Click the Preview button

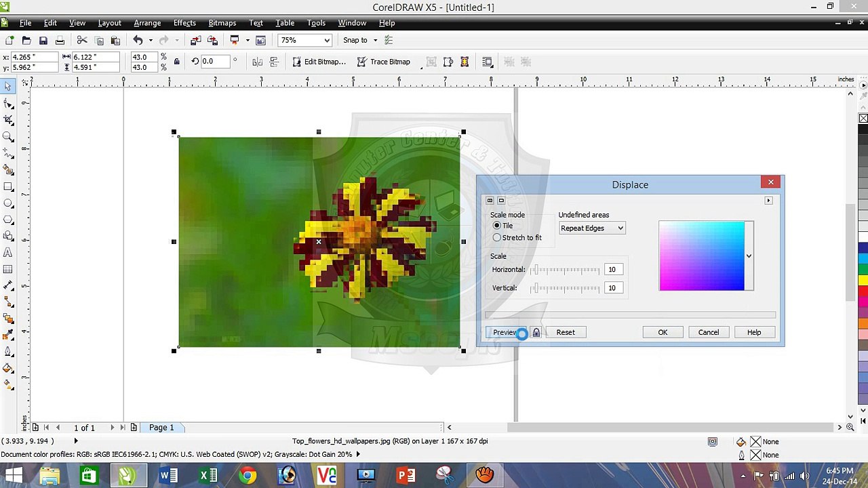(x=506, y=332)
